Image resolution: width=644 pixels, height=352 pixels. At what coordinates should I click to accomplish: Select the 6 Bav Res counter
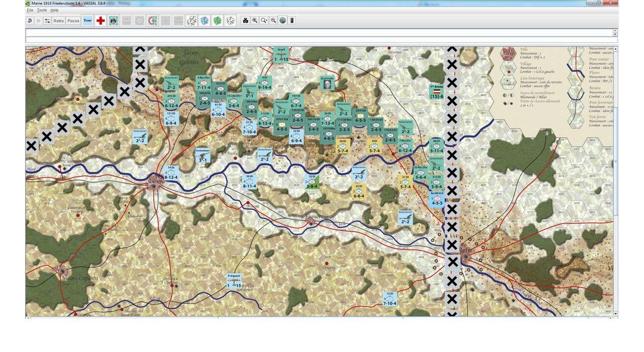click(x=203, y=83)
